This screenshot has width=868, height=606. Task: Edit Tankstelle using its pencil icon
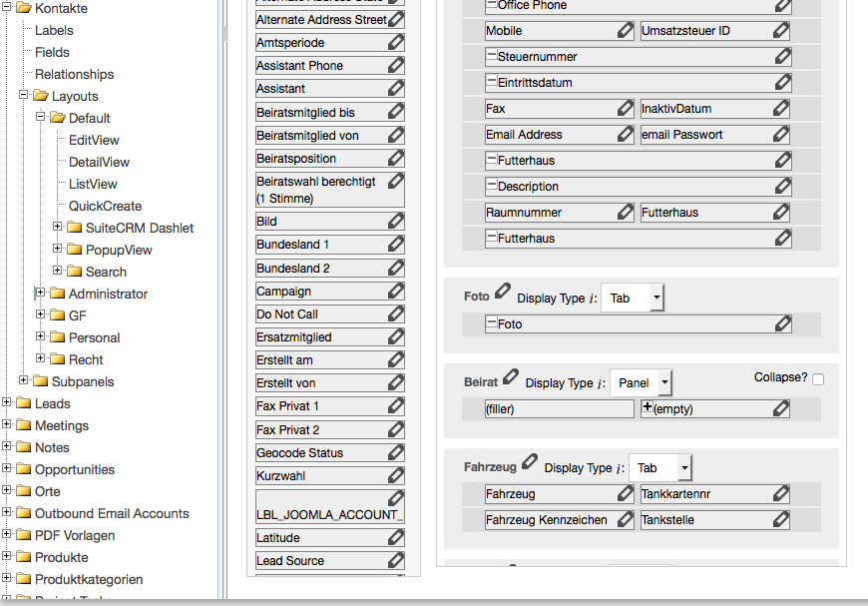pos(781,519)
